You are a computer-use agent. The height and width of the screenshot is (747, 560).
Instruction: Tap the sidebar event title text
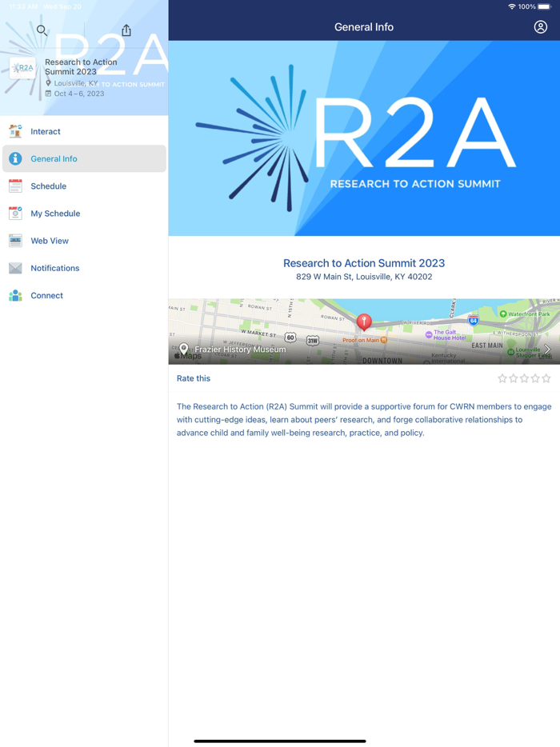click(81, 66)
